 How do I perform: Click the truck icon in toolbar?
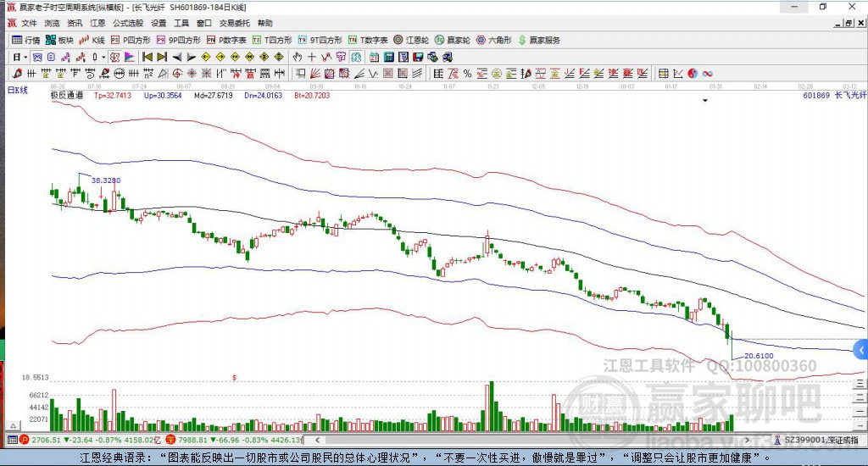(x=448, y=57)
